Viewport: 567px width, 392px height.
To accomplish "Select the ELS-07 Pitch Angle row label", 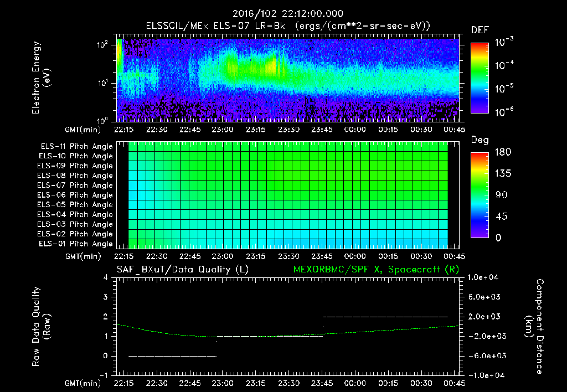I will [x=75, y=185].
